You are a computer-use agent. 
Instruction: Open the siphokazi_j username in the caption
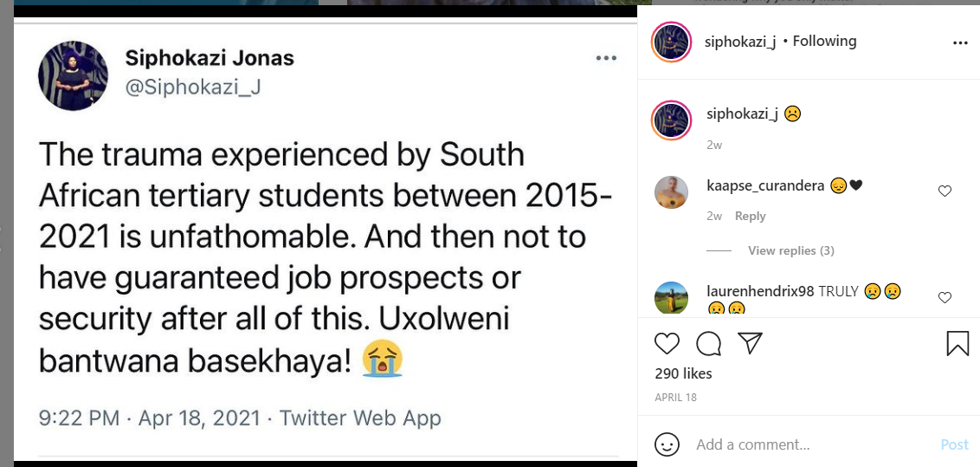point(742,114)
